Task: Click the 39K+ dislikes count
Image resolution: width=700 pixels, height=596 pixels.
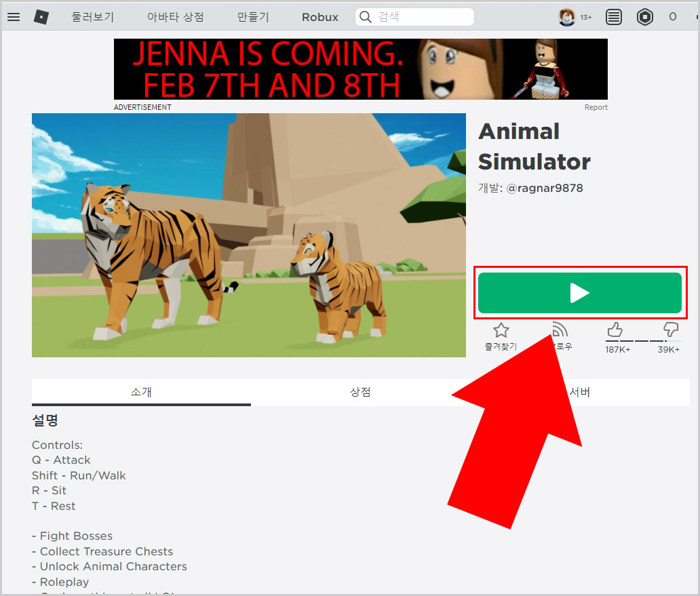Action: point(668,349)
